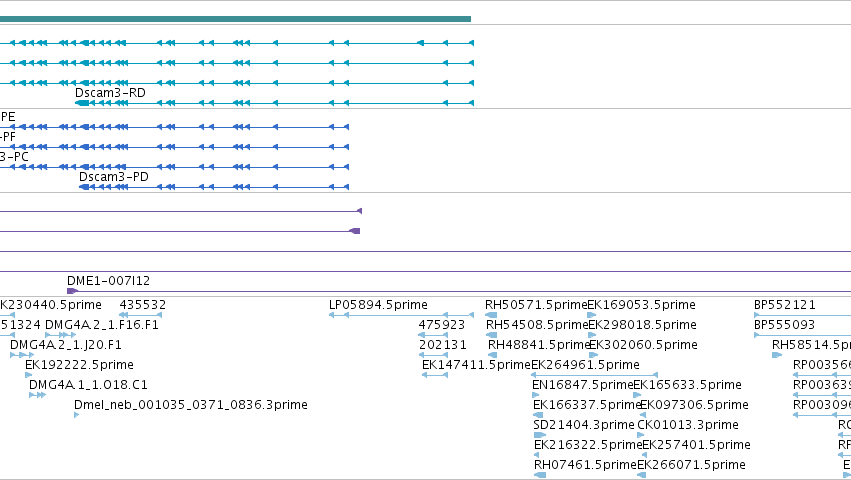Click the DMG4A.2_1.J20.F1 label
The width and height of the screenshot is (851, 480).
tap(66, 345)
